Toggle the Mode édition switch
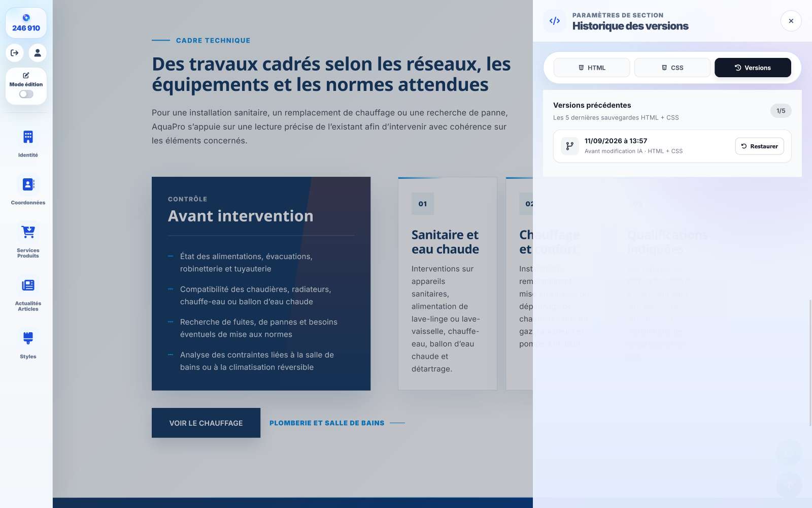Image resolution: width=812 pixels, height=508 pixels. (x=26, y=94)
